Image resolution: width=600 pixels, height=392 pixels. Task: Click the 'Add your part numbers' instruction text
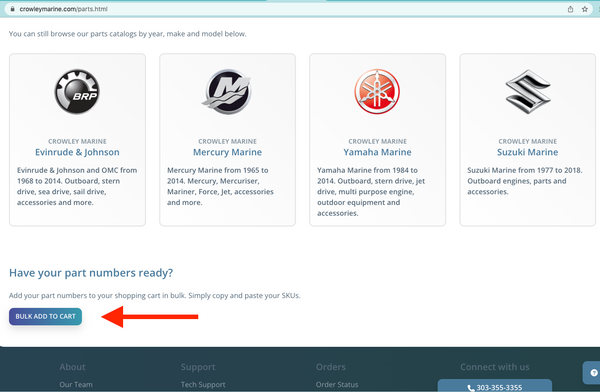[x=155, y=296]
